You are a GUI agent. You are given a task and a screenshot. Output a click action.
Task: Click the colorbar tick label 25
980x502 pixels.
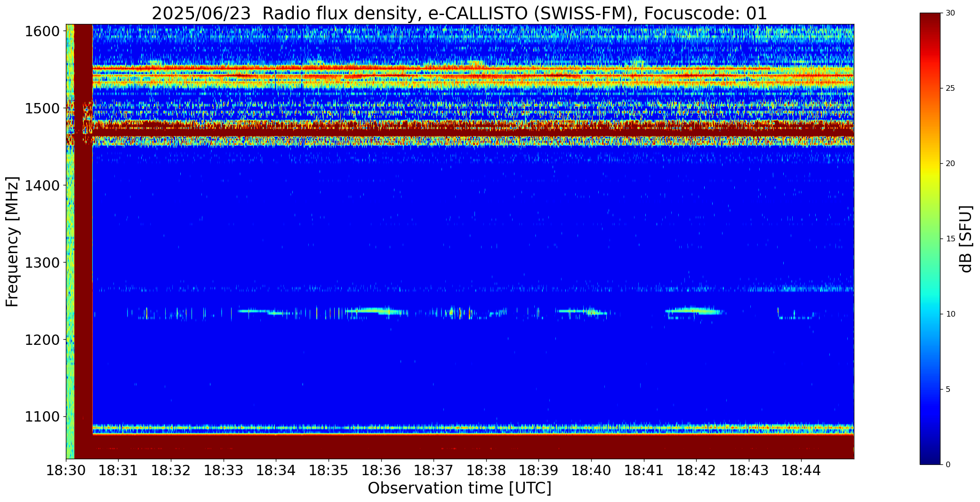pos(950,88)
